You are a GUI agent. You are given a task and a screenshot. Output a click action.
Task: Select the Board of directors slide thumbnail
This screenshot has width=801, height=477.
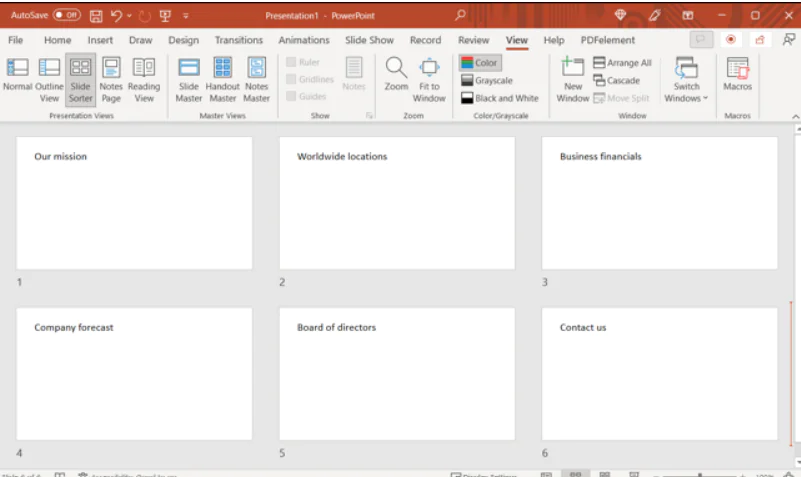[397, 373]
